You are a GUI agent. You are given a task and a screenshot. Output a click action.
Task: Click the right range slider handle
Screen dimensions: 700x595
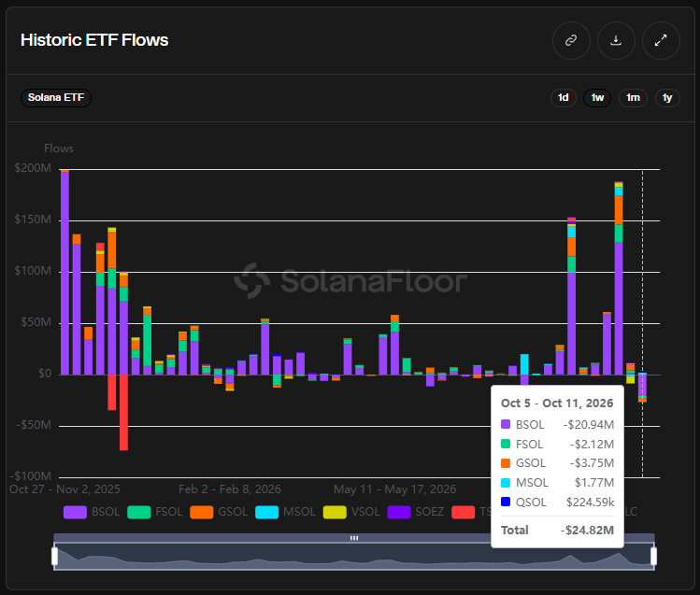click(653, 556)
